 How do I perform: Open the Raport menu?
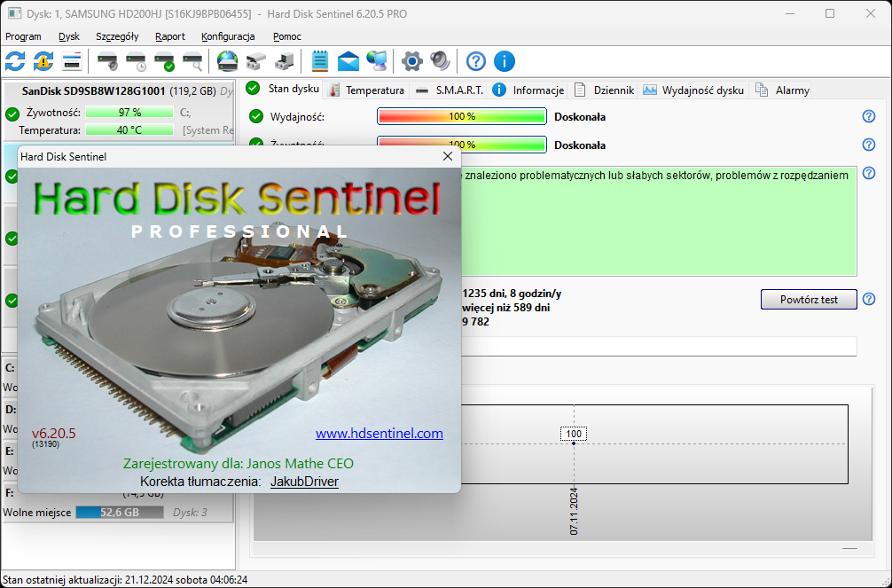(x=170, y=36)
